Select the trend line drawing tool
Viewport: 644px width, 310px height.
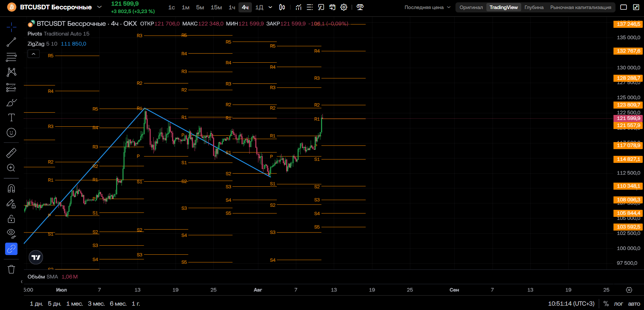coord(11,42)
